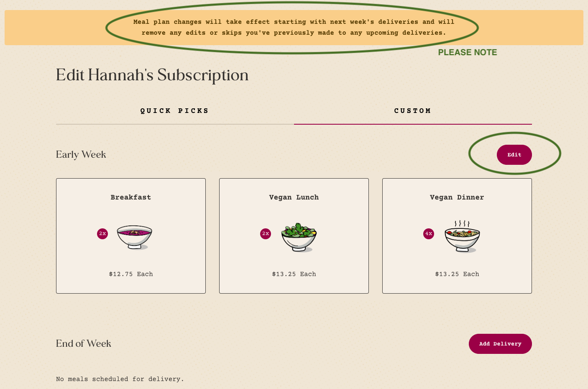Click the meal plan changes notice banner

[294, 28]
